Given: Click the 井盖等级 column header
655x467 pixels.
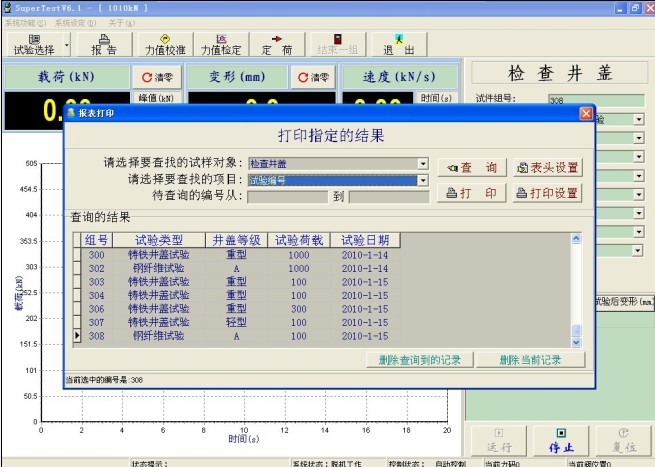Looking at the screenshot, I should (236, 240).
